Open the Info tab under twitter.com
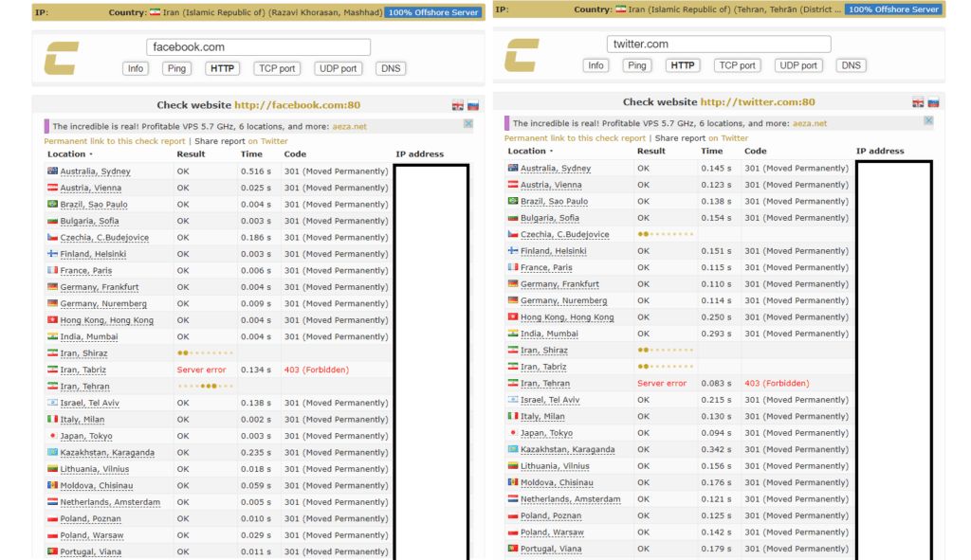The image size is (971, 560). (595, 65)
